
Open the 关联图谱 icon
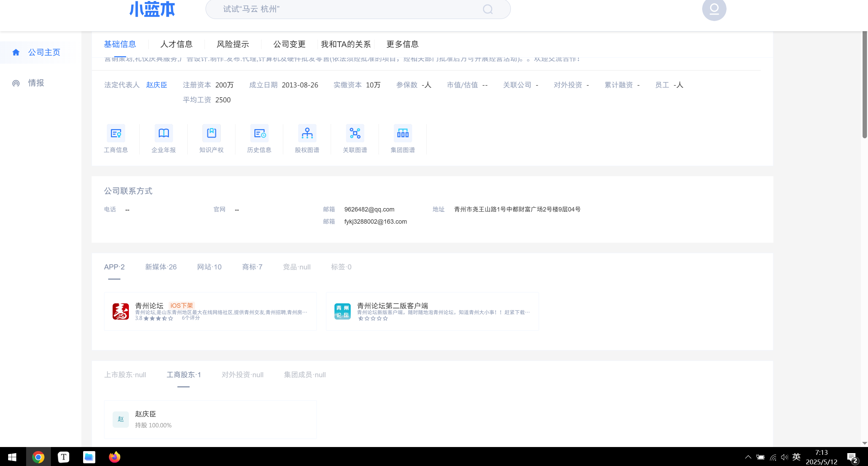click(x=354, y=133)
